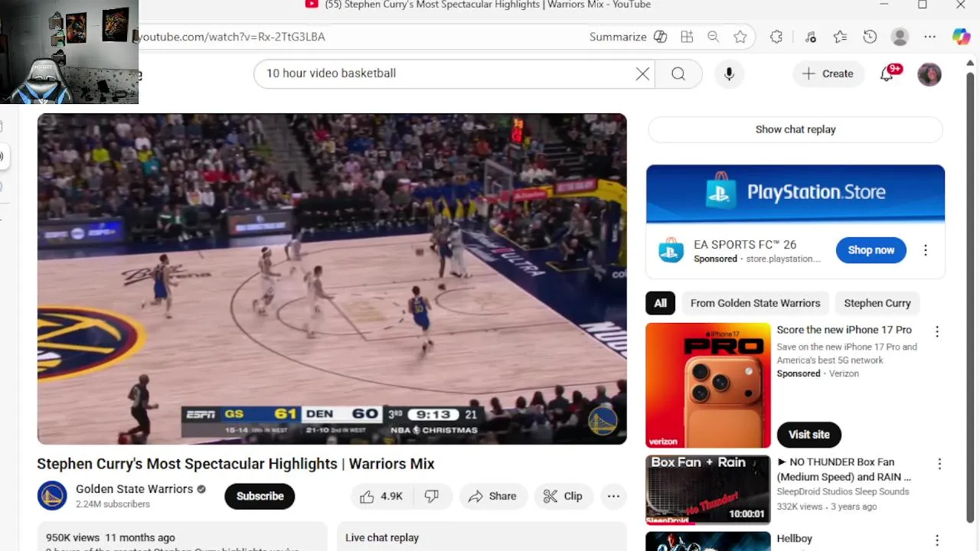Click the Create button
The image size is (980, 551).
click(x=828, y=73)
